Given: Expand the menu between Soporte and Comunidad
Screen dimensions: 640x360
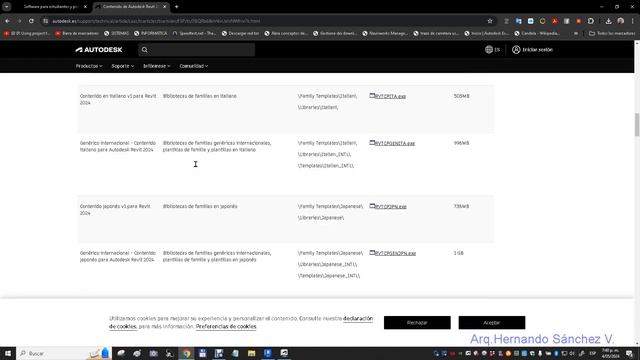Looking at the screenshot, I should pyautogui.click(x=157, y=66).
